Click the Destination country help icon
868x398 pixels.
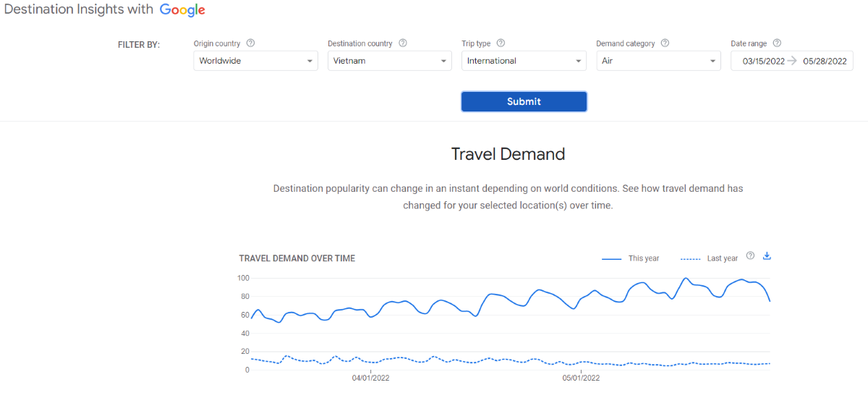click(403, 43)
